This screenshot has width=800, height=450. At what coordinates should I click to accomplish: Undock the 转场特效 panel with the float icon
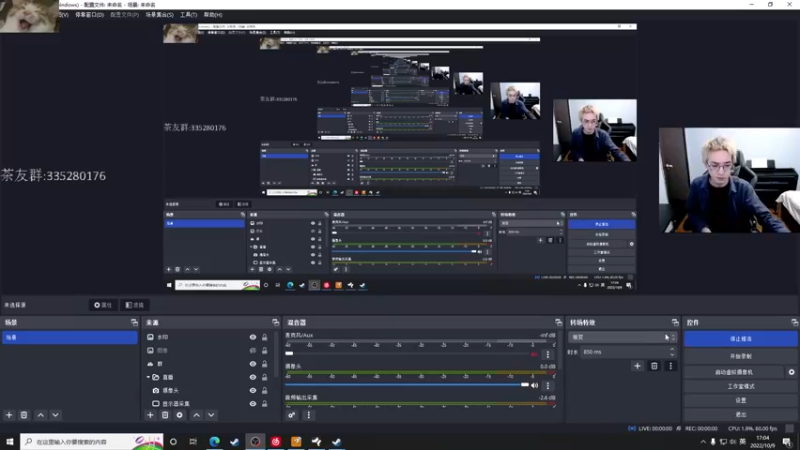click(675, 322)
